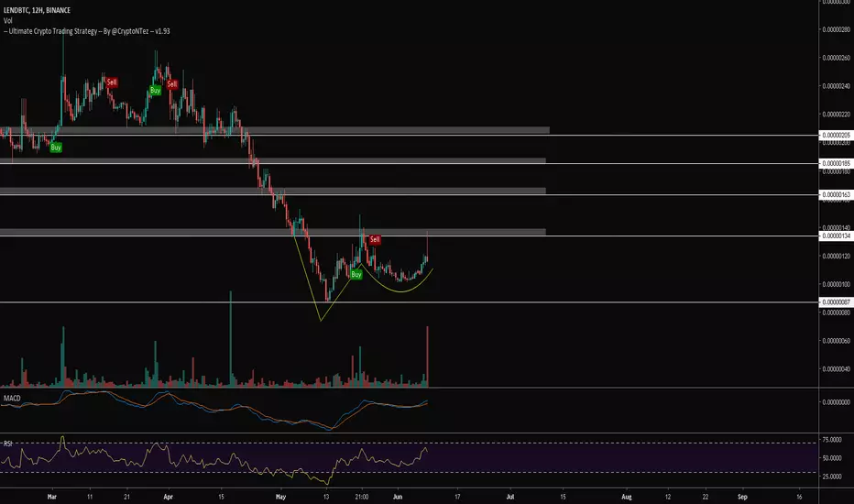Screen dimensions: 854x504
Task: Click the green Buy marker under the 0.00000205 line
Action: tap(56, 148)
